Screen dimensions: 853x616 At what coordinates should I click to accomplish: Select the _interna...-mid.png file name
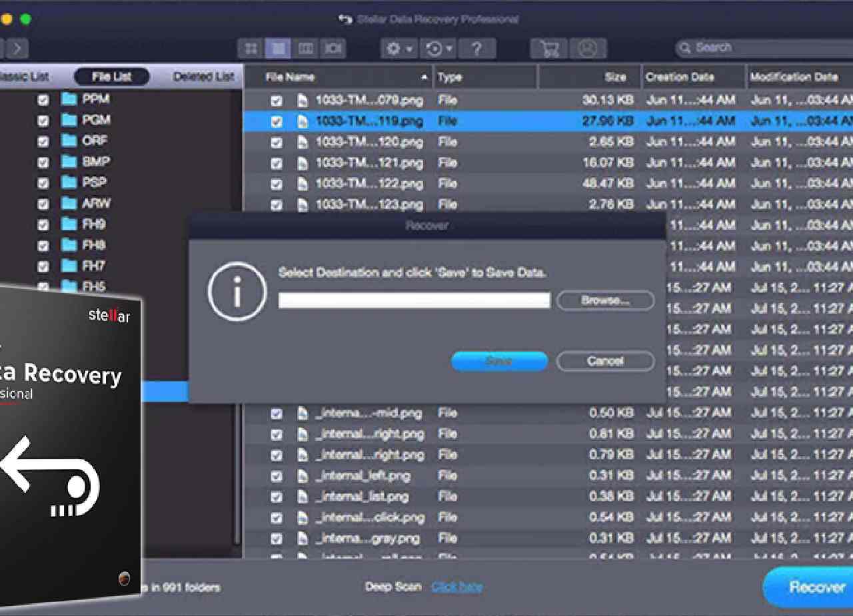[x=369, y=414]
